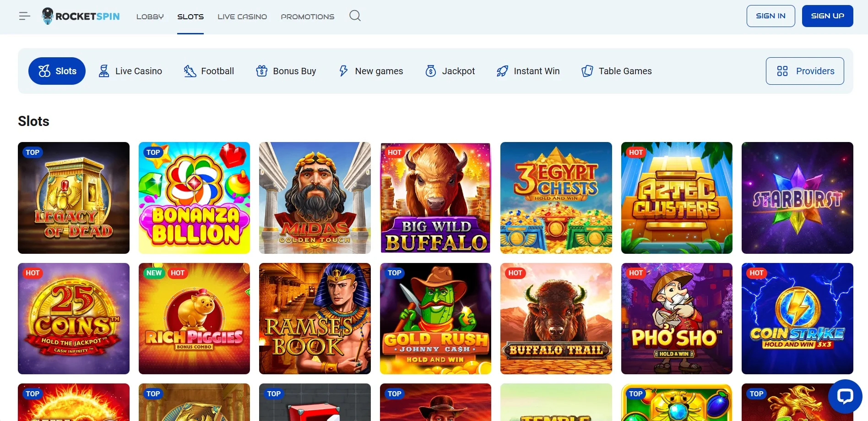This screenshot has height=421, width=868.
Task: Select the Table Games category filter
Action: click(617, 71)
